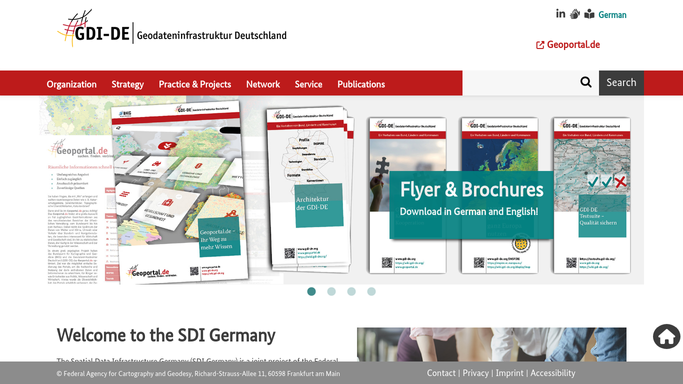Open the sign language icon link

click(575, 14)
